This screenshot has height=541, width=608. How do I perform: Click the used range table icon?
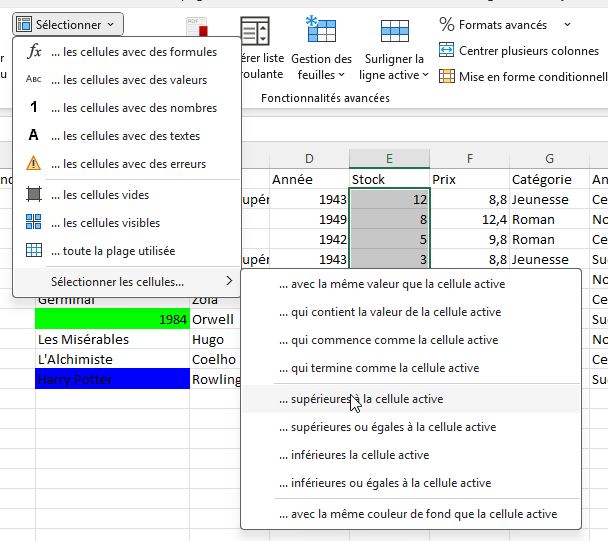34,250
